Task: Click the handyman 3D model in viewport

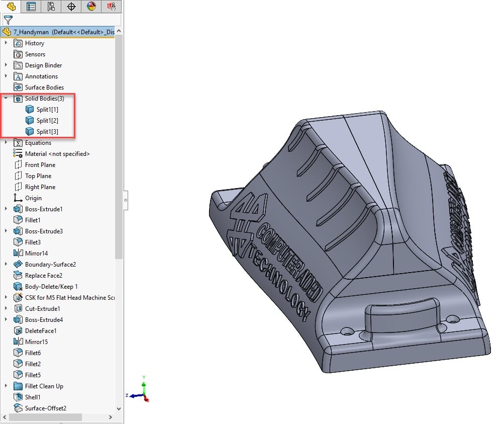Action: point(350,243)
